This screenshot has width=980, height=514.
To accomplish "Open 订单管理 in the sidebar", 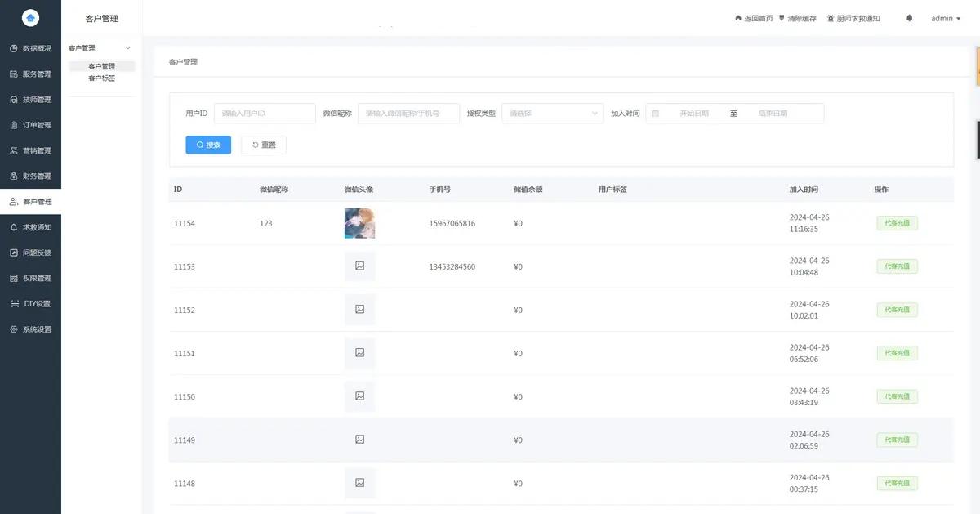I will coord(30,125).
